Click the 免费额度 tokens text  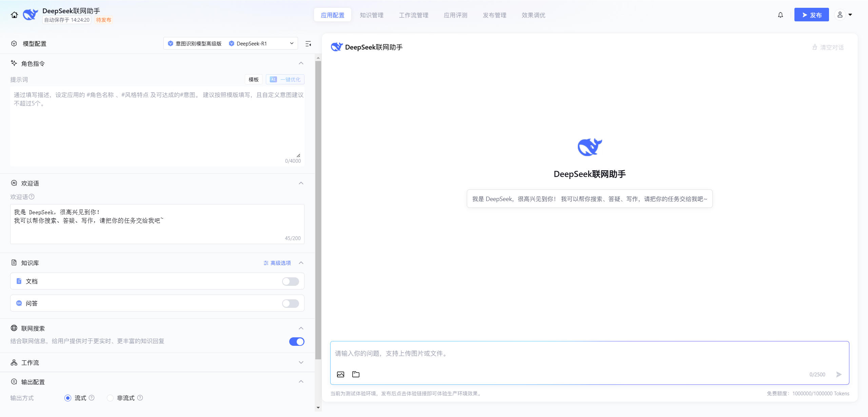pyautogui.click(x=808, y=393)
